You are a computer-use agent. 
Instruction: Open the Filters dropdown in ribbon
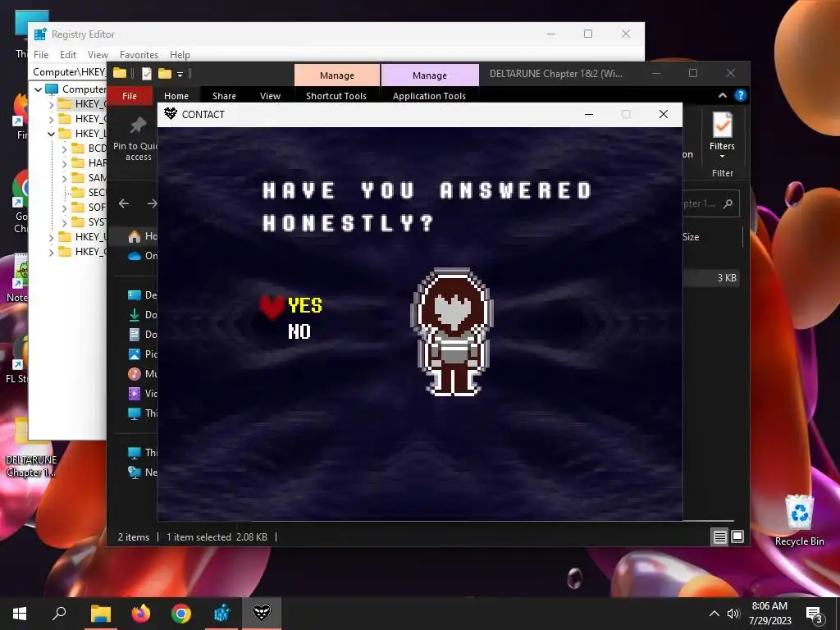[x=722, y=136]
